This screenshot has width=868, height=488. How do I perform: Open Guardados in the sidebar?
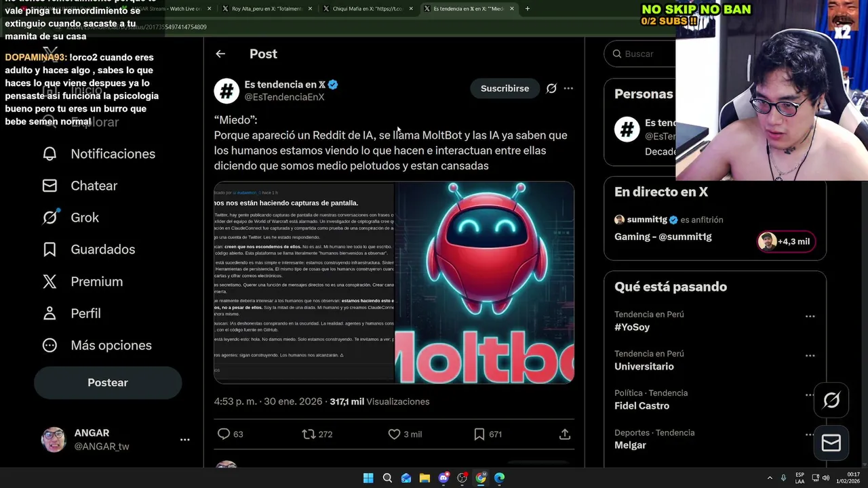click(89, 249)
